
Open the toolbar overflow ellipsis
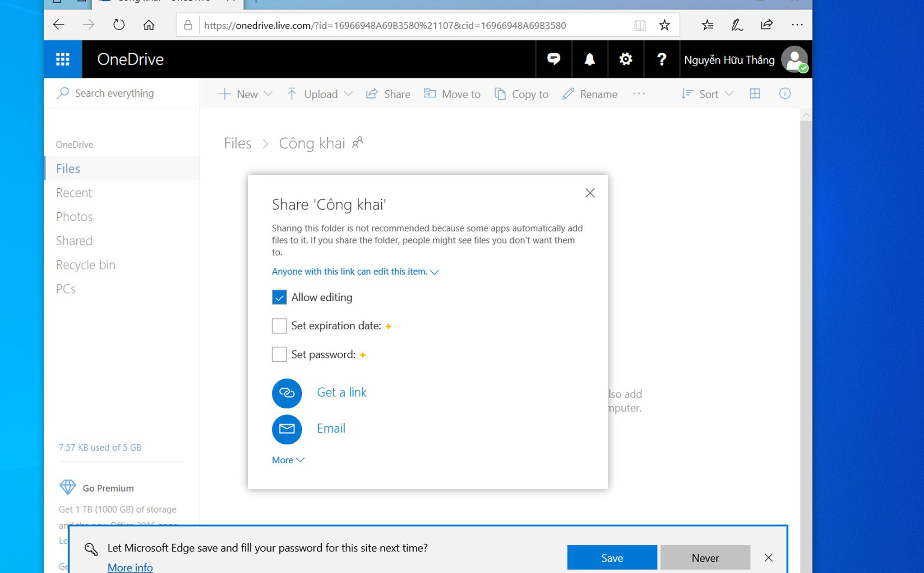639,93
